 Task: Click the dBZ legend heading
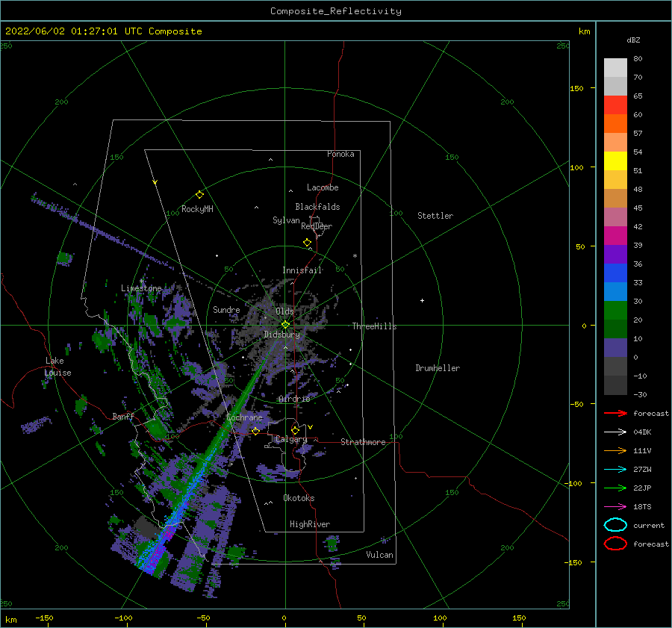pyautogui.click(x=633, y=40)
